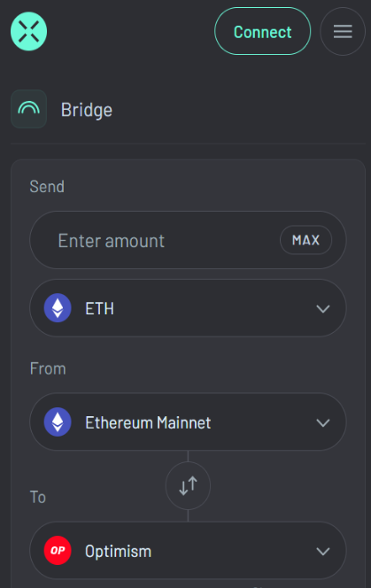
Task: Select the Bridge page title
Action: point(87,110)
